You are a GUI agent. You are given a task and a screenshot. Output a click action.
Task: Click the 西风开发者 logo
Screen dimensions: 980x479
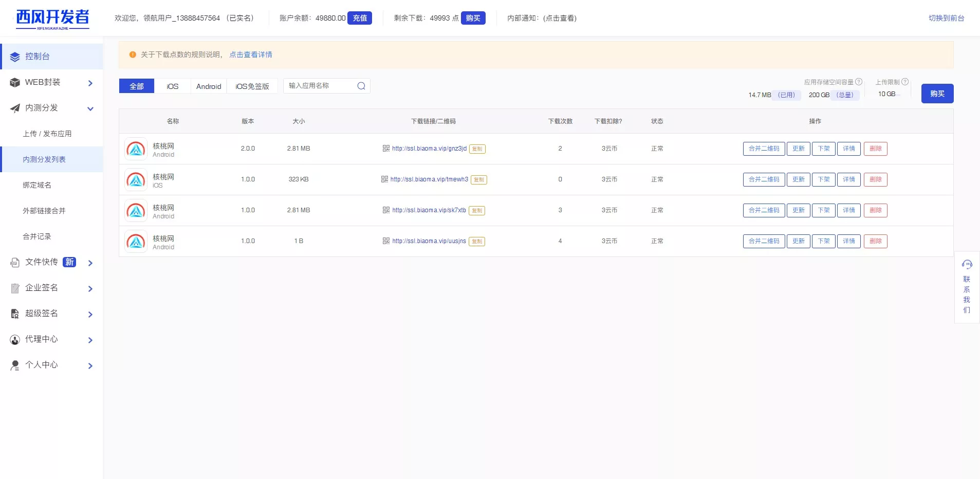pyautogui.click(x=52, y=19)
